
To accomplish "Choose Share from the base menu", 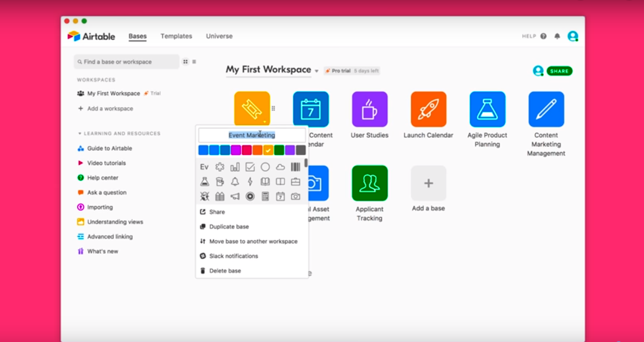I will click(x=252, y=212).
